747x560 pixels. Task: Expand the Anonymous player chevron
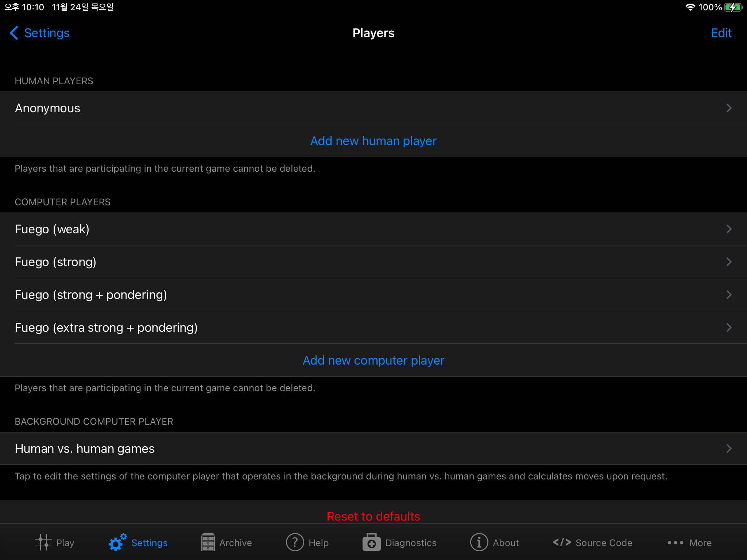click(728, 108)
